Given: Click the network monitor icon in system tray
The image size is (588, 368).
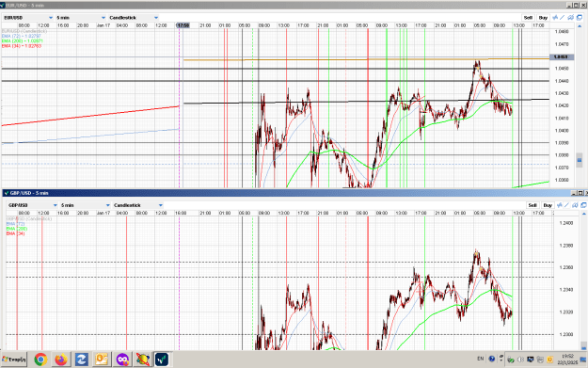Looking at the screenshot, I should tap(531, 360).
